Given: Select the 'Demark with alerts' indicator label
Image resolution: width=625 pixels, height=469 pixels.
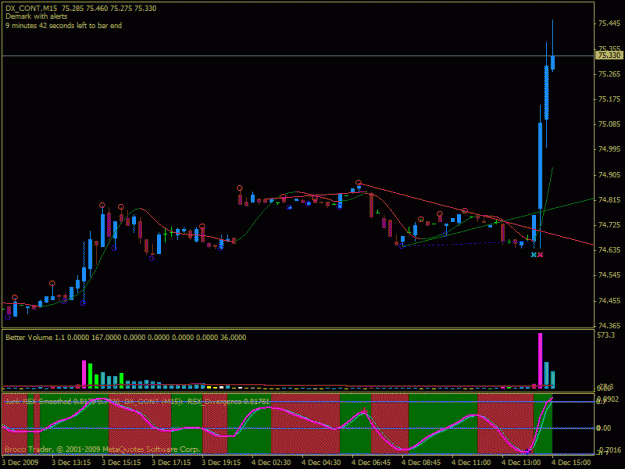Looking at the screenshot, I should pos(36,17).
